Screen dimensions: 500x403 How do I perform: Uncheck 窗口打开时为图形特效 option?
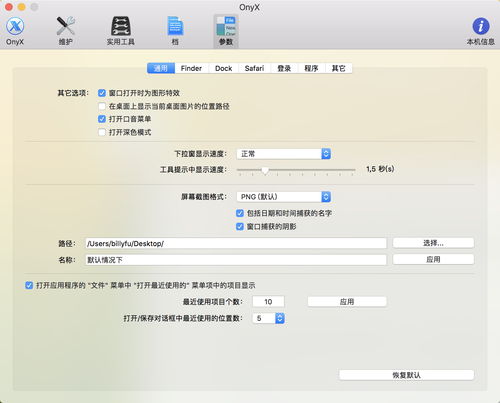102,93
